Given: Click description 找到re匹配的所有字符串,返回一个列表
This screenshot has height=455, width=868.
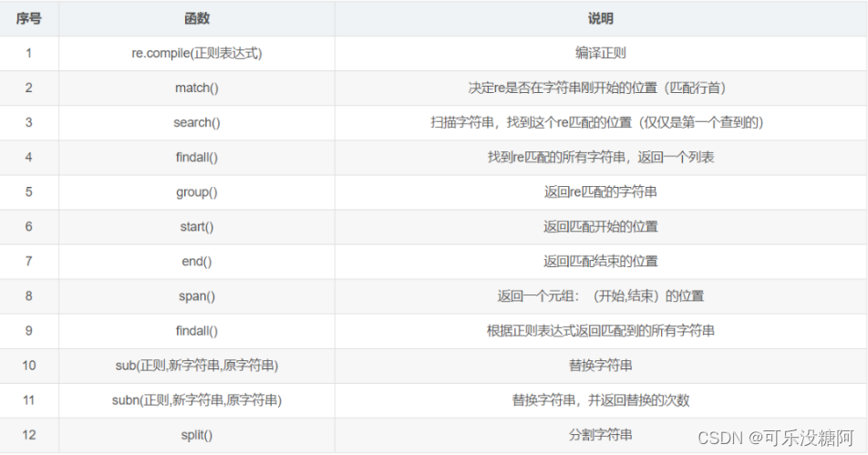Looking at the screenshot, I should (600, 157).
